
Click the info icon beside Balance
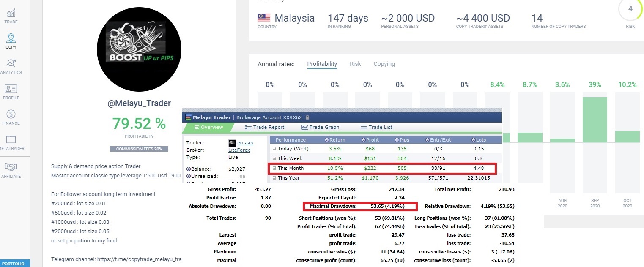click(188, 169)
